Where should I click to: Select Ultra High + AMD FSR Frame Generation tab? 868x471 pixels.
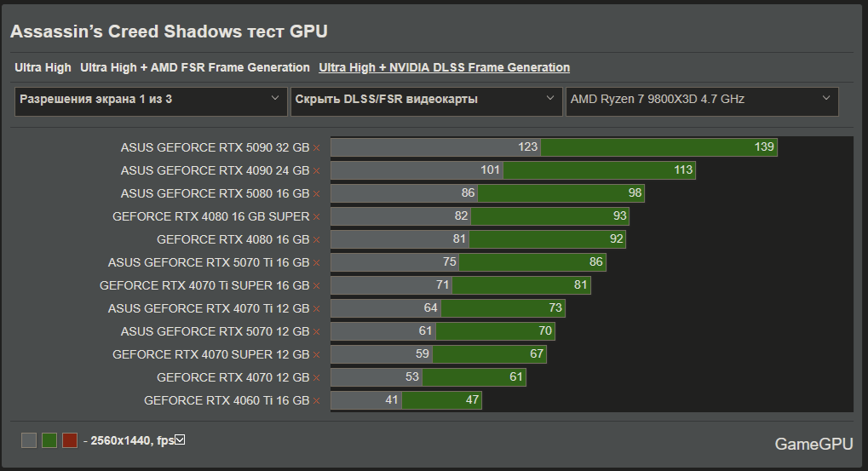pyautogui.click(x=195, y=67)
